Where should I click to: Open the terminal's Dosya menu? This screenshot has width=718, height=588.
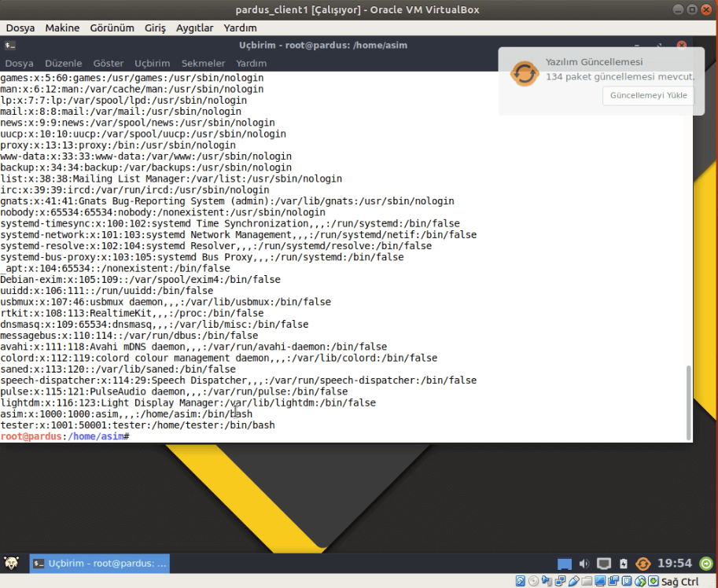click(19, 63)
